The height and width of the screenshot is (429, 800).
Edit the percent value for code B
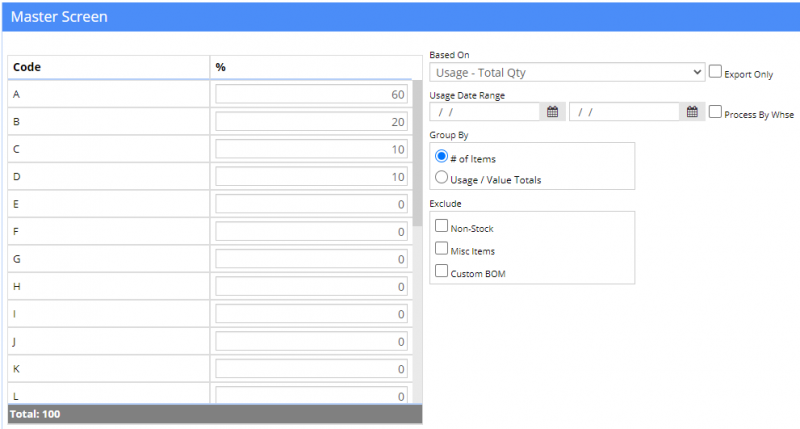(x=310, y=122)
